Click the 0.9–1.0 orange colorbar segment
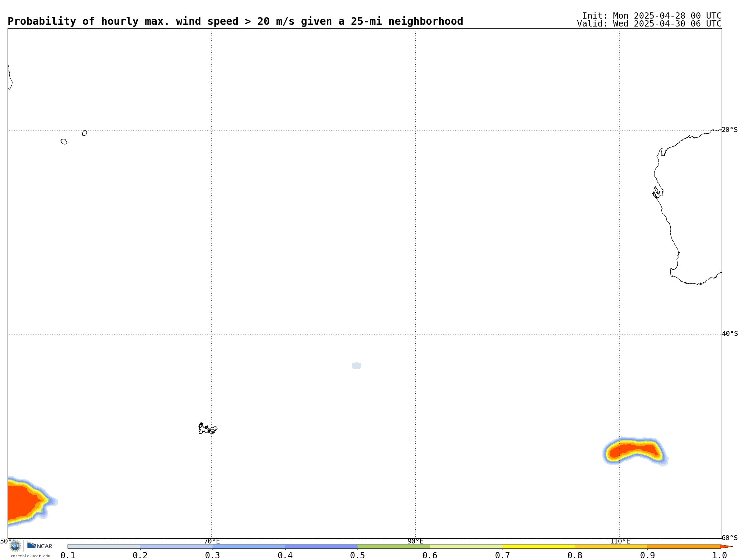The image size is (744, 560). (683, 547)
